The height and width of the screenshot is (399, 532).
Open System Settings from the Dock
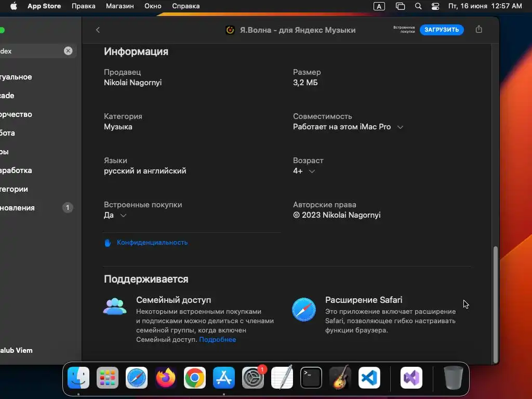click(253, 378)
